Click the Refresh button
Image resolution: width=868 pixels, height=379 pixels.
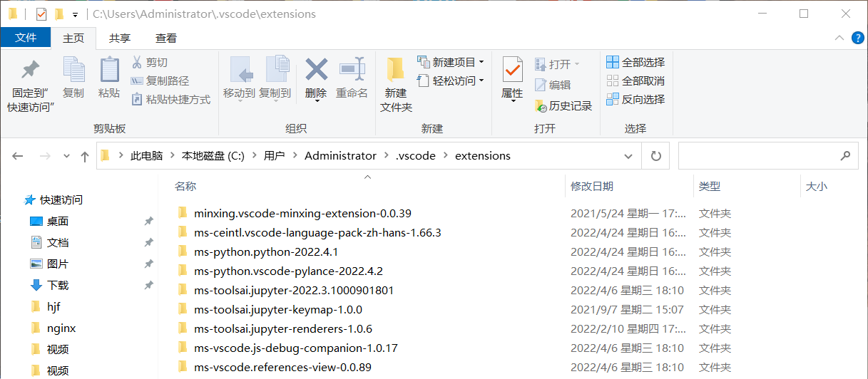click(655, 156)
